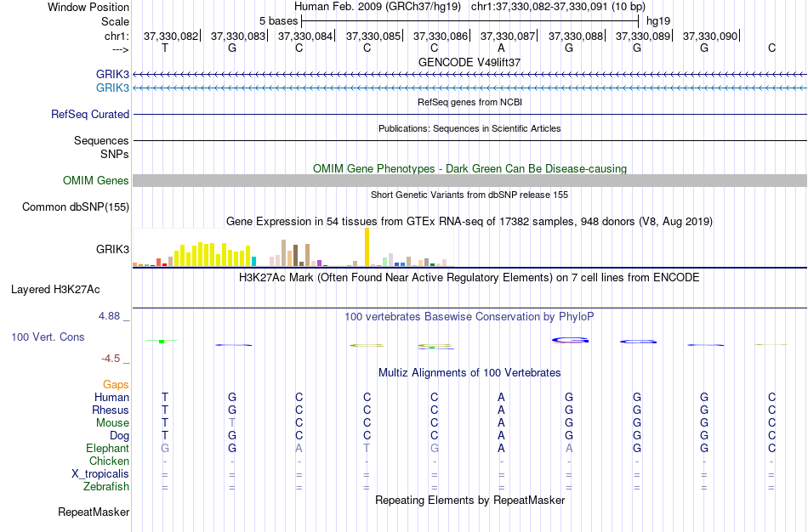Click 'Publications: Sequences in Scientific Articles' title
This screenshot has height=532, width=808.
[x=469, y=128]
